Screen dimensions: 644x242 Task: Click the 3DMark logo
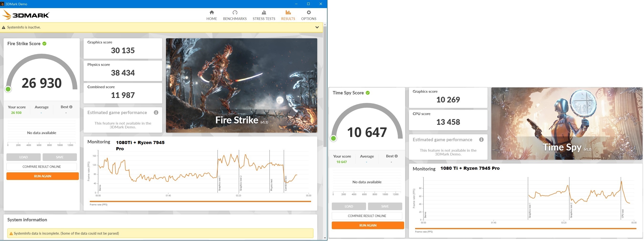[x=26, y=15]
